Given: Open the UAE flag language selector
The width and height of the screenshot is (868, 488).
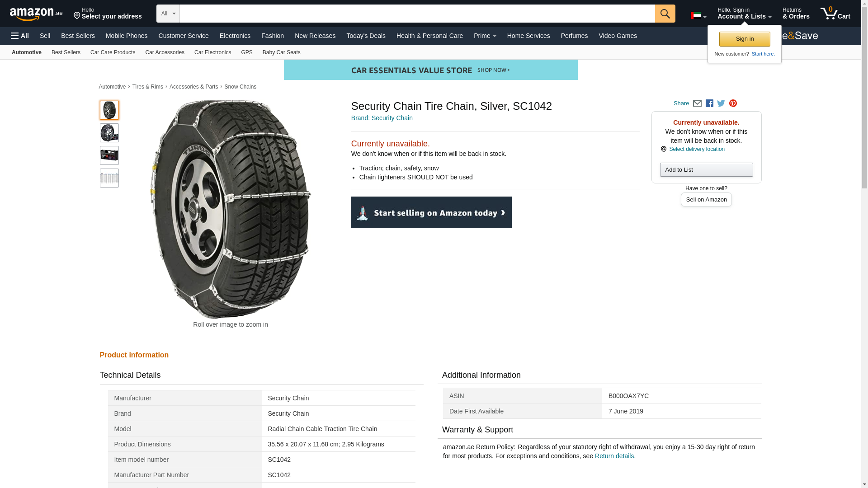Looking at the screenshot, I should pyautogui.click(x=698, y=16).
